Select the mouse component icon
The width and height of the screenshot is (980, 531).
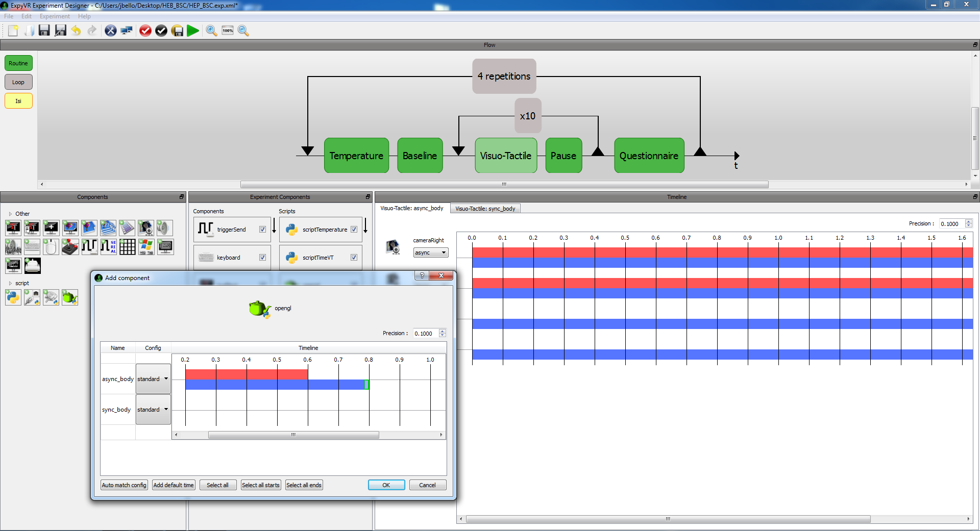point(51,247)
